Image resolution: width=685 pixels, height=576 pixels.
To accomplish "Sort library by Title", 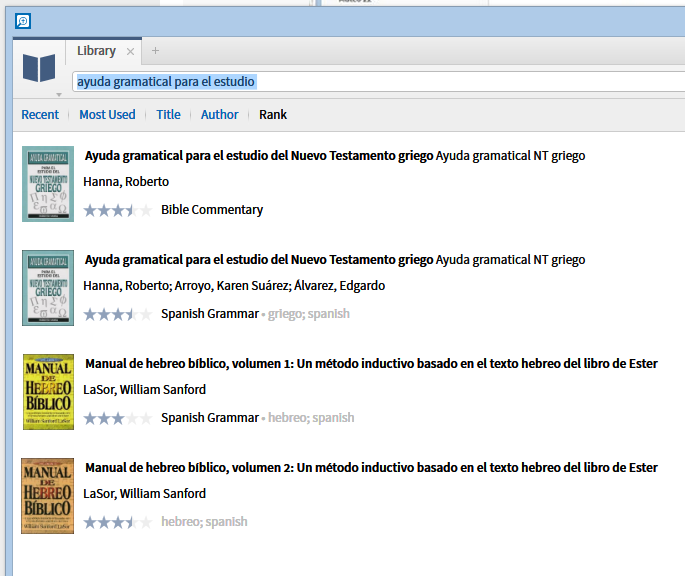I will (168, 115).
